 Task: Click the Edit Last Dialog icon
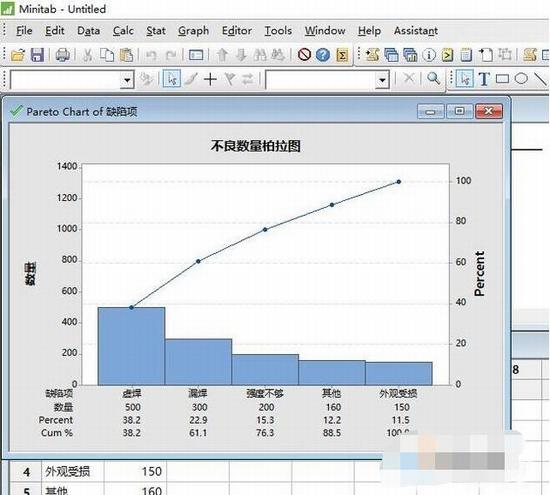[x=196, y=55]
